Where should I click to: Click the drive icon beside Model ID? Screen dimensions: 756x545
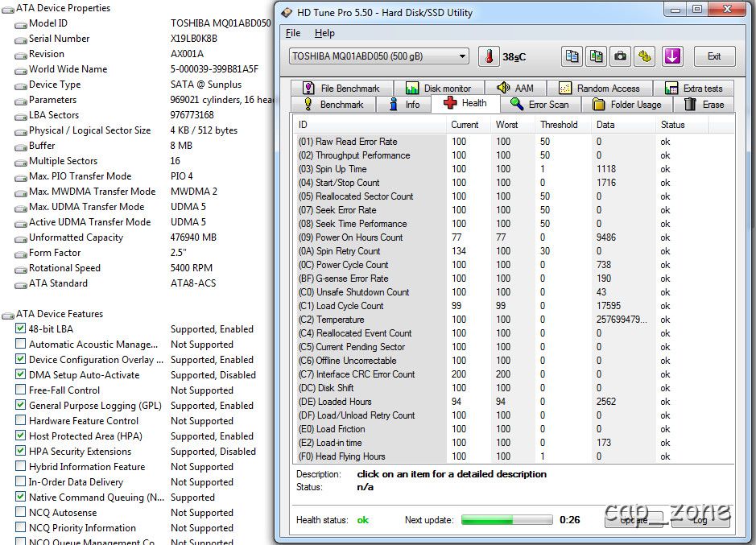pos(21,24)
